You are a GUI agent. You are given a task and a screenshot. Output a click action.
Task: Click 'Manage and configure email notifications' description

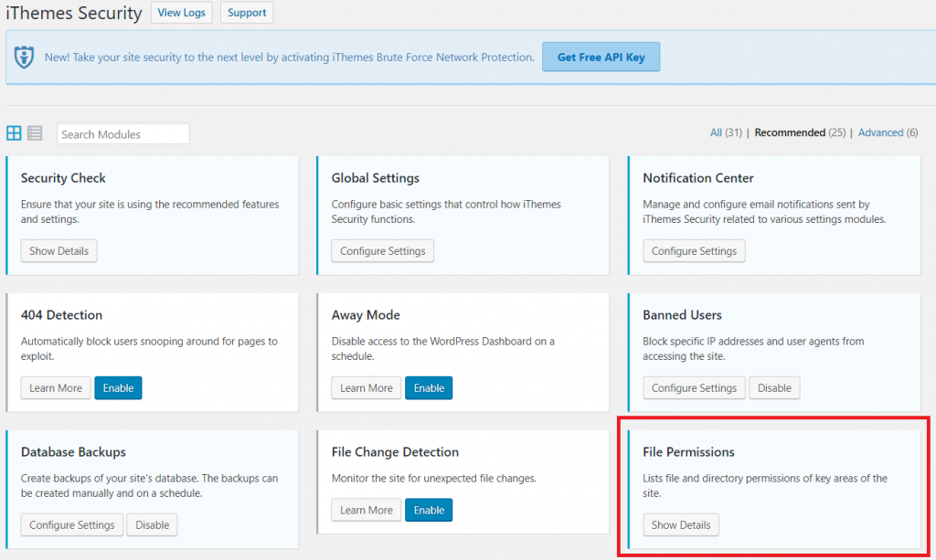click(x=765, y=212)
